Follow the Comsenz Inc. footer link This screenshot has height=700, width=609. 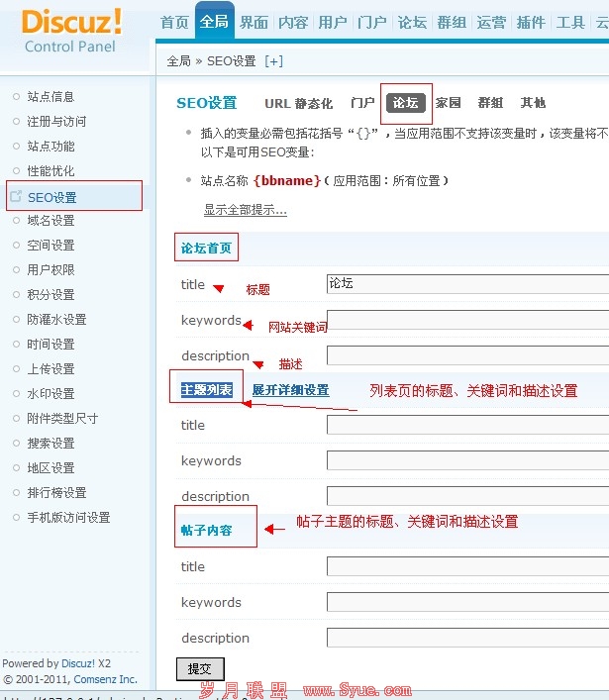106,679
